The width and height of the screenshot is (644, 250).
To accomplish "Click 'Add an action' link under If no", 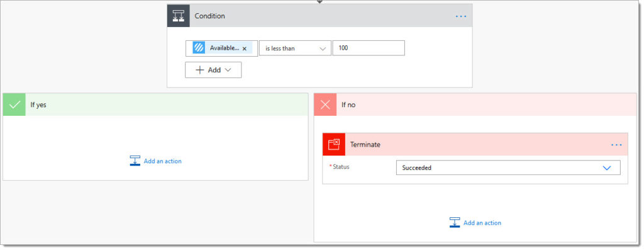I will tap(482, 223).
